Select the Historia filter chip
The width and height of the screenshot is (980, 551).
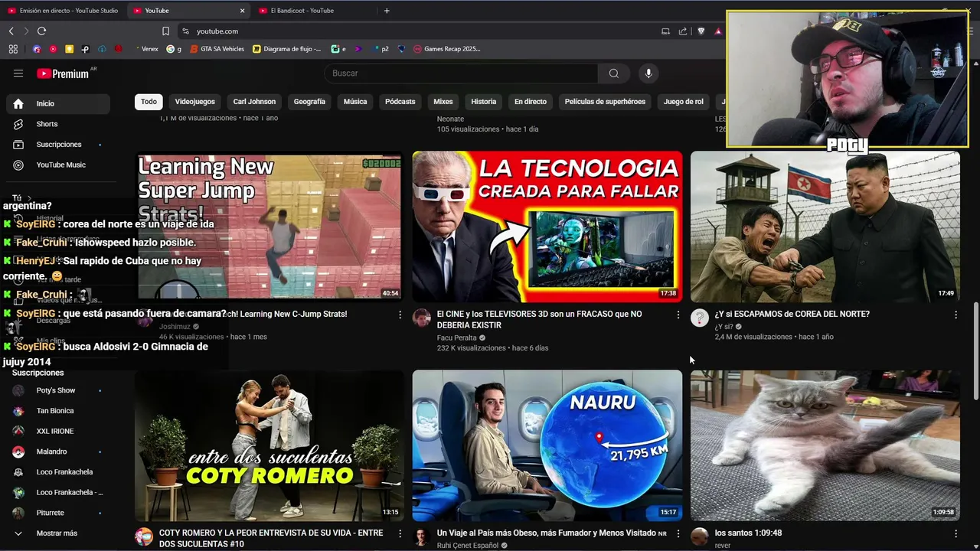click(x=484, y=102)
